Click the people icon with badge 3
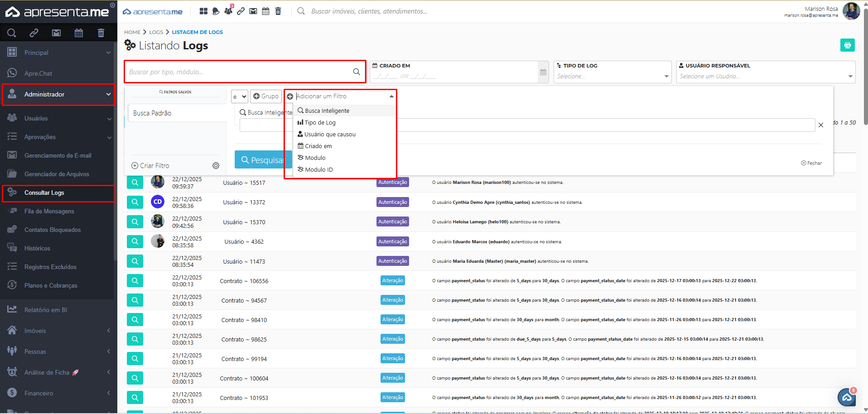Image resolution: width=868 pixels, height=414 pixels. coord(228,11)
